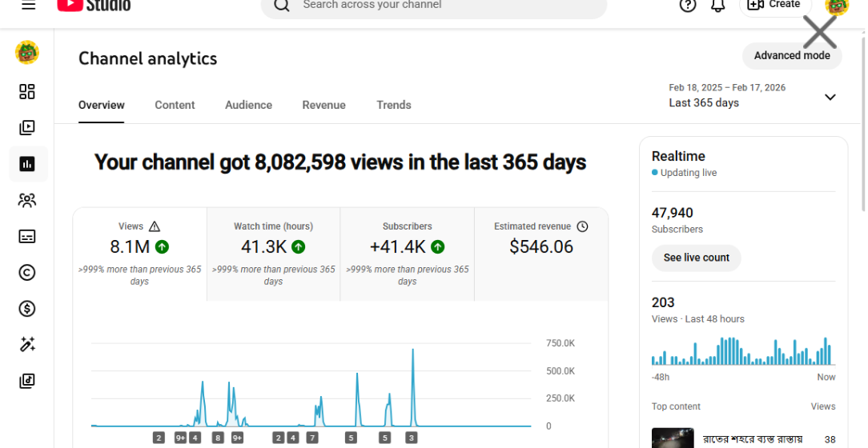Click the Help question mark icon
Screen dimensions: 868x448
(x=687, y=6)
